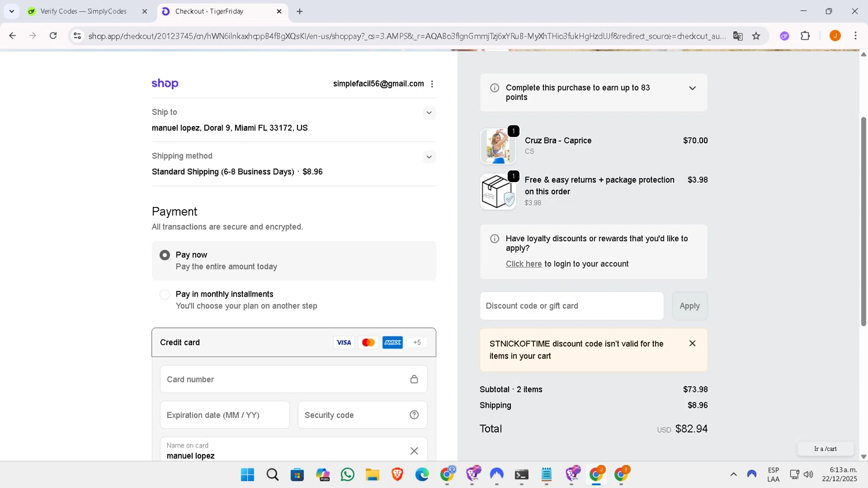
Task: Open the Microsoft Store taskbar icon
Action: (297, 475)
